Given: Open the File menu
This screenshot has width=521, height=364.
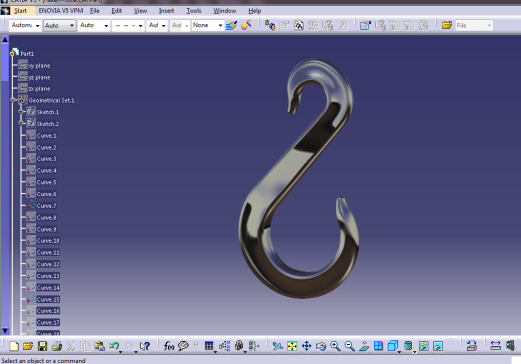Looking at the screenshot, I should (x=95, y=11).
